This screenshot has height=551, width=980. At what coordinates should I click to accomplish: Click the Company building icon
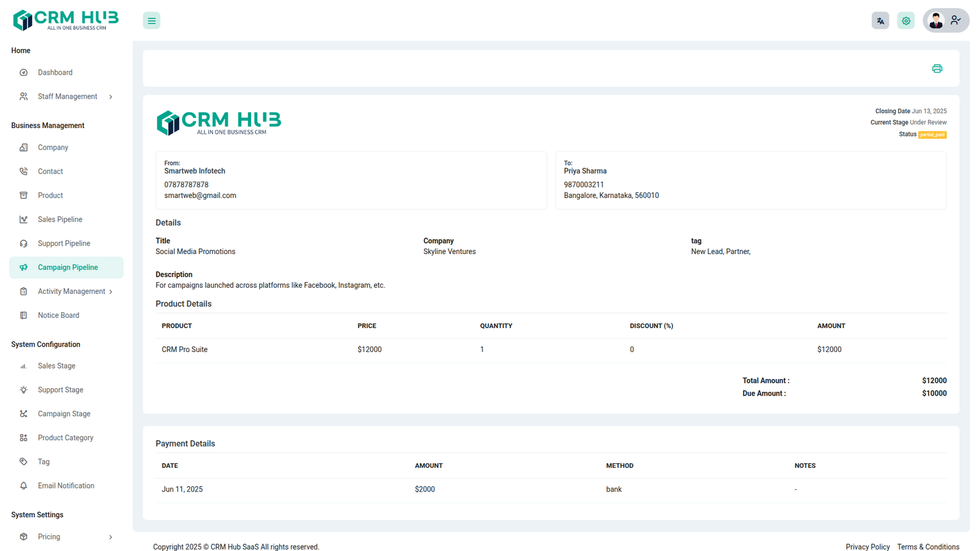click(23, 148)
